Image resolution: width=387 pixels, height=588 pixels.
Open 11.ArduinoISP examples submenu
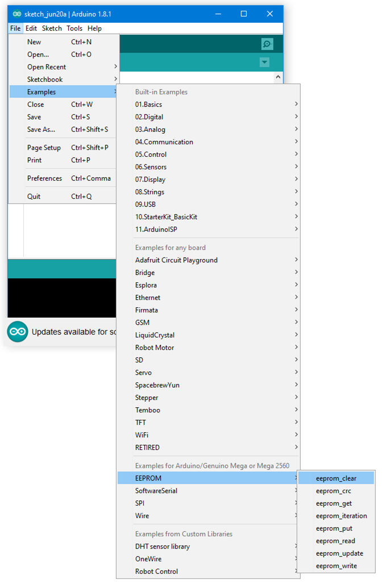(x=209, y=230)
